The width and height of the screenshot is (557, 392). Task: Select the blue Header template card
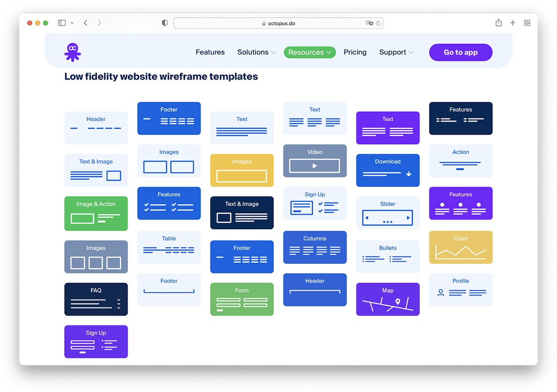[315, 290]
